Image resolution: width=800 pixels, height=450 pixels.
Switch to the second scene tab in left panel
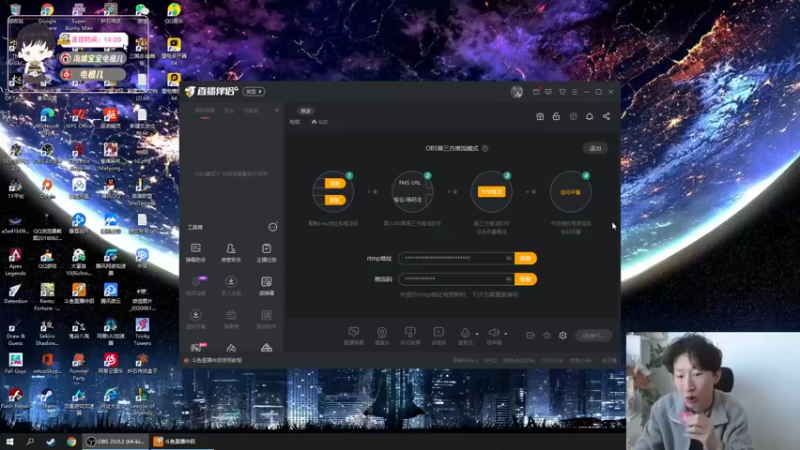click(x=229, y=111)
